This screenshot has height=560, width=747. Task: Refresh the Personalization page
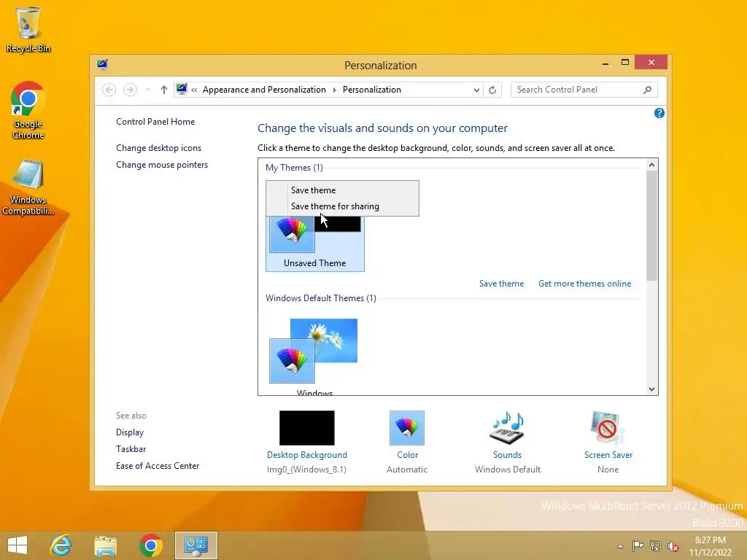492,90
